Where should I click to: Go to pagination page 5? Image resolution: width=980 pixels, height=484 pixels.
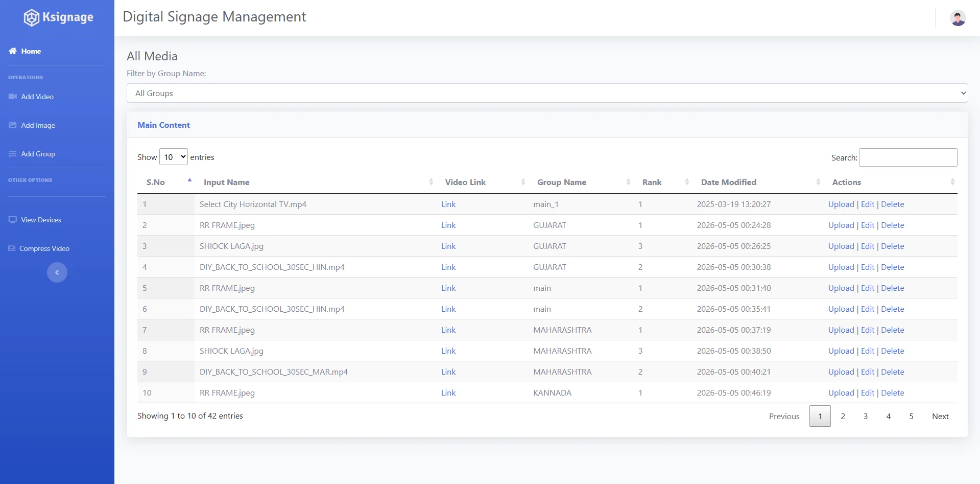pyautogui.click(x=911, y=416)
